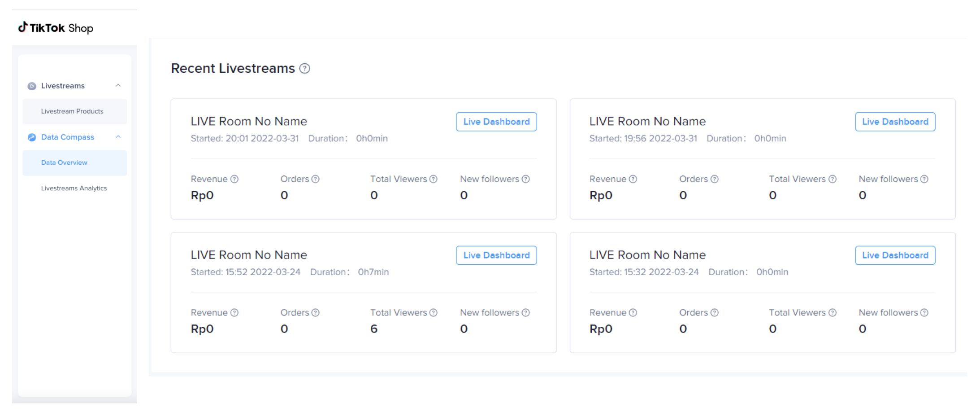Image resolution: width=980 pixels, height=412 pixels.
Task: Click help icon beside Recent Livestreams heading
Action: tap(305, 69)
